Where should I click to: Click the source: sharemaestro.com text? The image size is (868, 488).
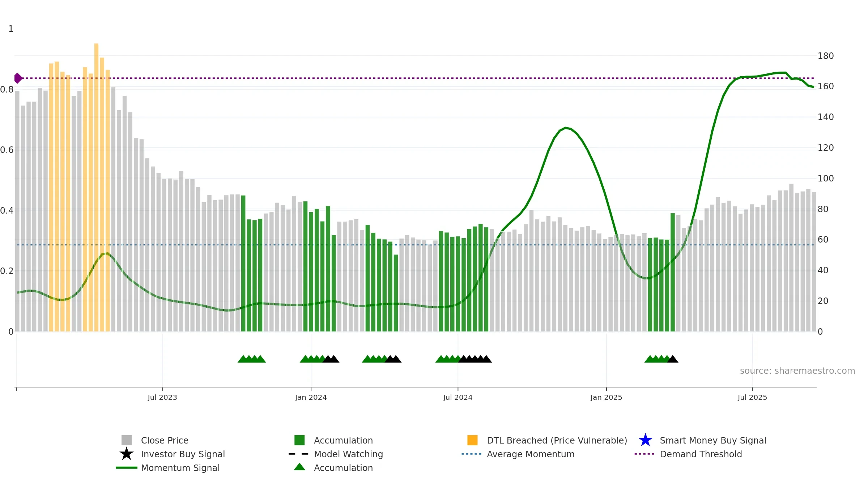coord(797,371)
